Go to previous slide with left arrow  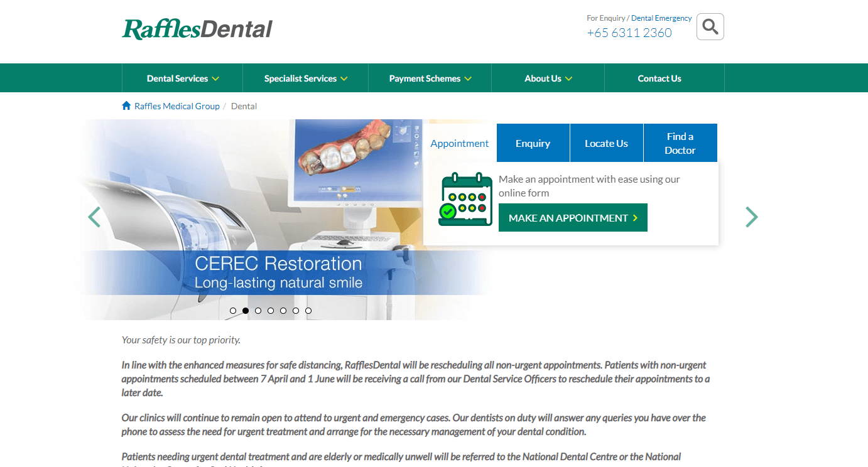coord(94,217)
